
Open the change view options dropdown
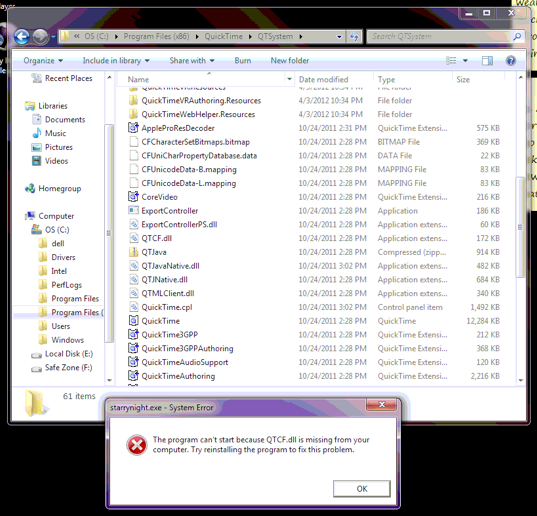pos(465,61)
